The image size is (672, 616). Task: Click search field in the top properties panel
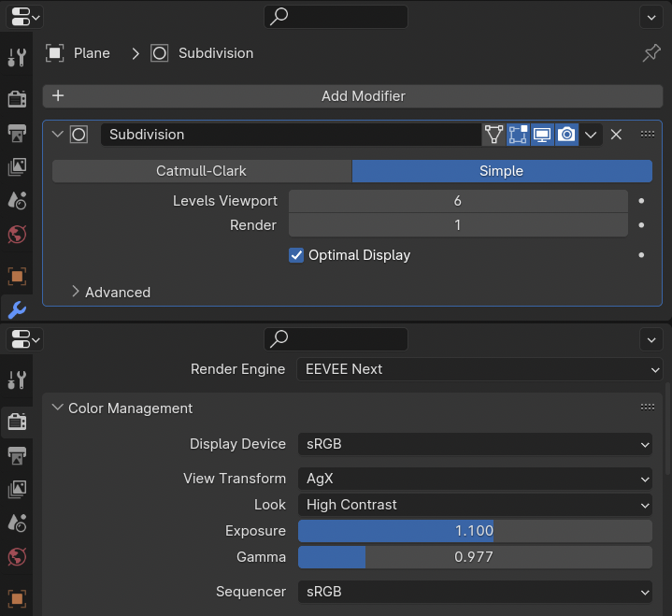pos(336,17)
